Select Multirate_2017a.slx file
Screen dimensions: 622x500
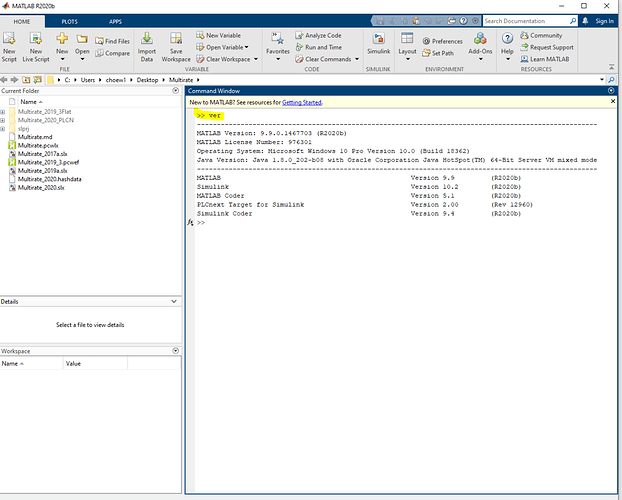(42, 154)
